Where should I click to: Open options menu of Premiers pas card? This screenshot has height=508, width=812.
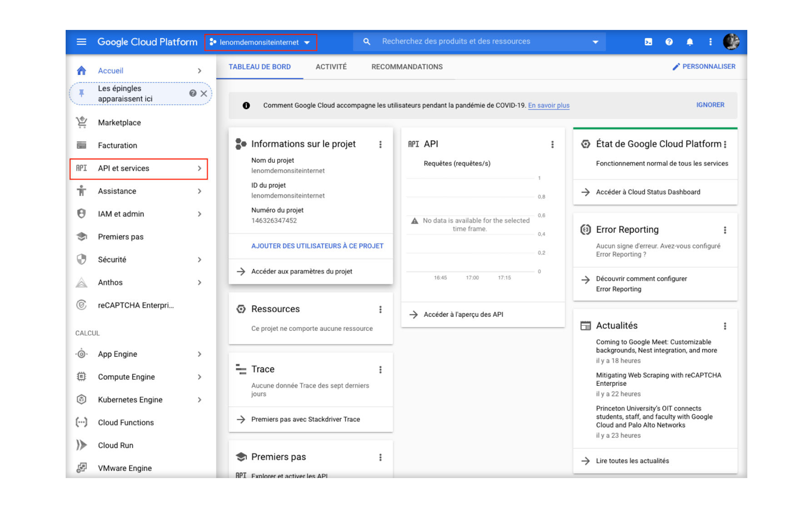point(380,457)
